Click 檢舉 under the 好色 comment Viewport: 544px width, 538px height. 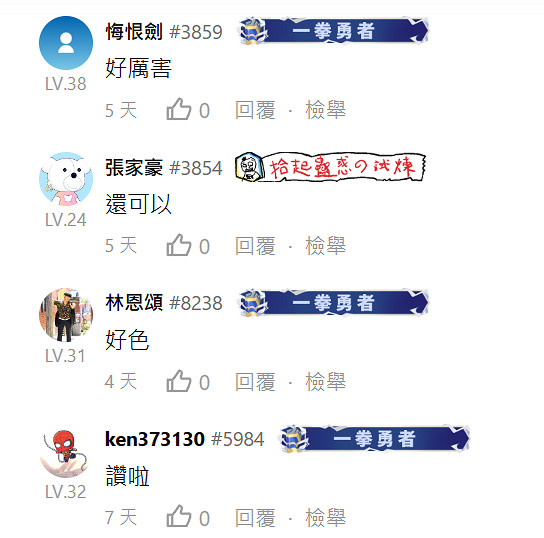325,382
